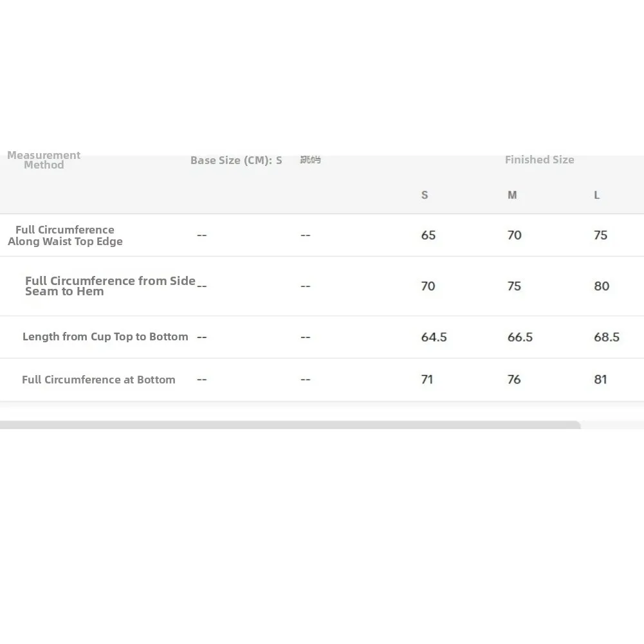Screen dimensions: 644x644
Task: Click Length from Cup Top to Bottom label
Action: (105, 336)
